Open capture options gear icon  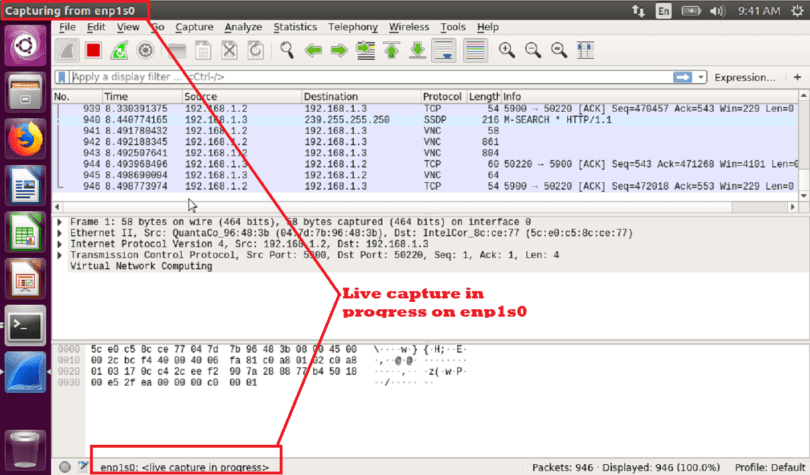tap(146, 51)
